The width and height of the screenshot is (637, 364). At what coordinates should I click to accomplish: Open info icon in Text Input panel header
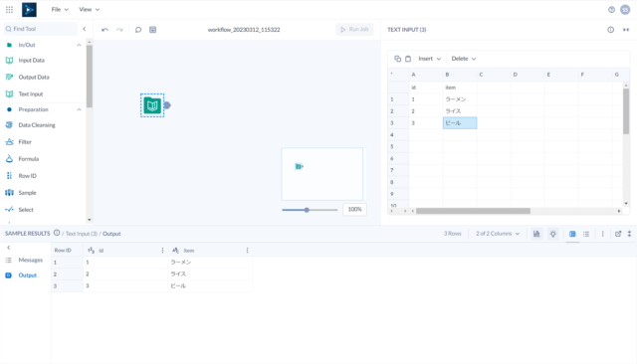(610, 30)
